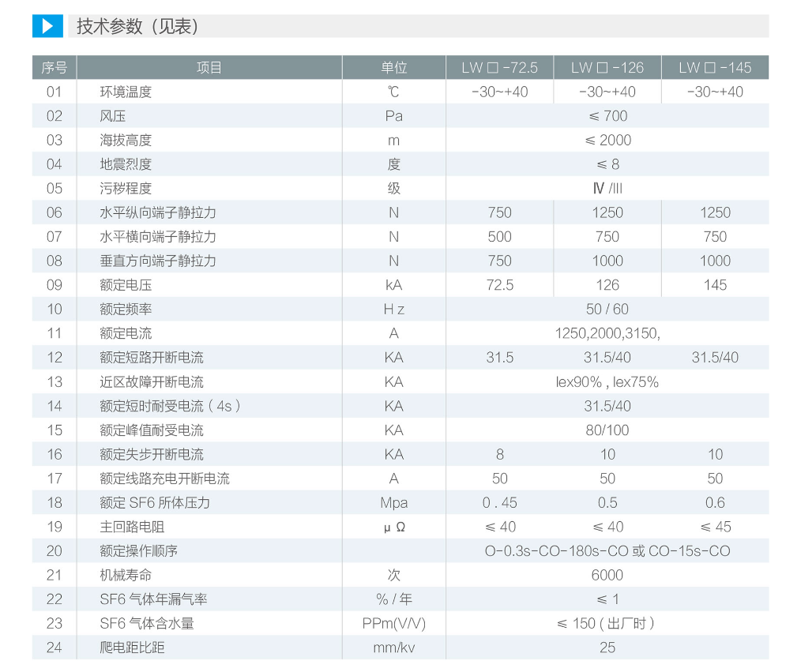Click the blue arrow icon beside 技术参数
801x672 pixels.
pyautogui.click(x=47, y=25)
